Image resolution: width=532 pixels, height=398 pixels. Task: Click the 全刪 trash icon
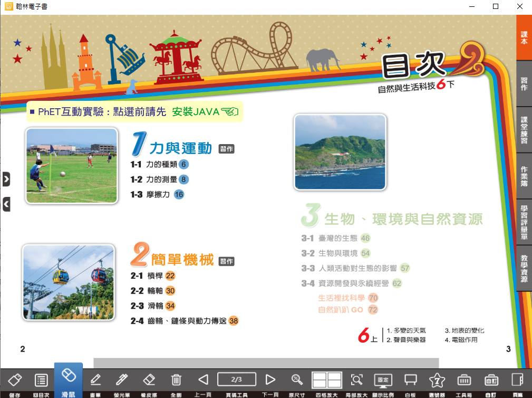(177, 380)
